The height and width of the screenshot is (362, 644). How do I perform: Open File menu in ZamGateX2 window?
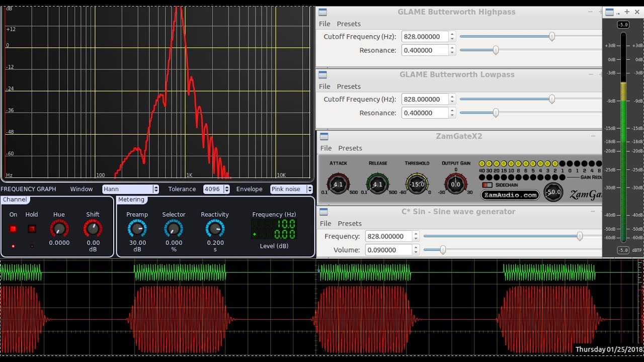point(326,148)
